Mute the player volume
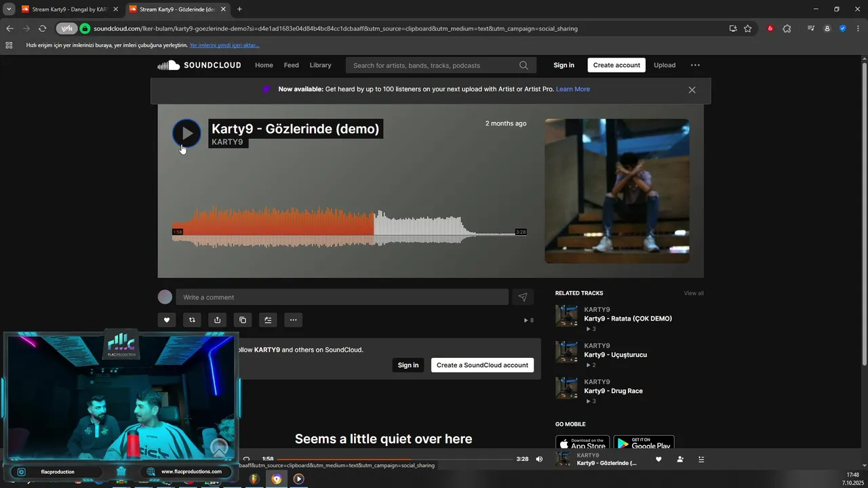This screenshot has height=488, width=868. tap(539, 459)
